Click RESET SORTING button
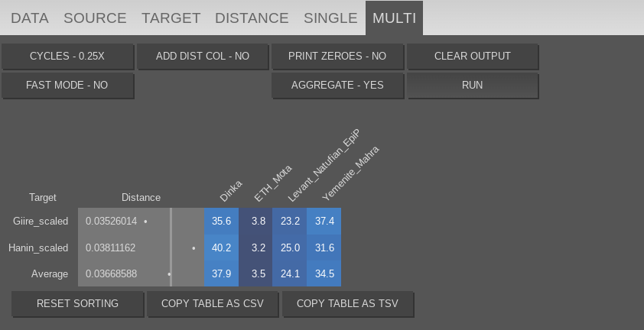 77,304
